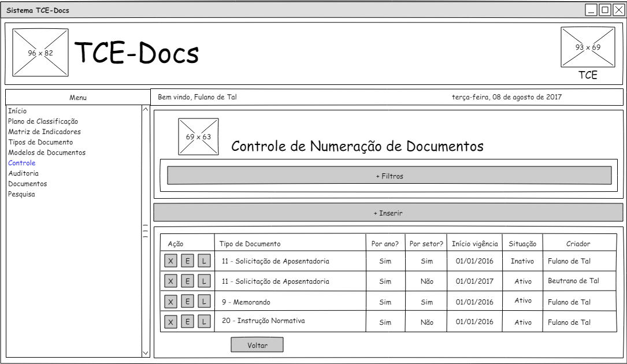Open the Início menu item

17,111
